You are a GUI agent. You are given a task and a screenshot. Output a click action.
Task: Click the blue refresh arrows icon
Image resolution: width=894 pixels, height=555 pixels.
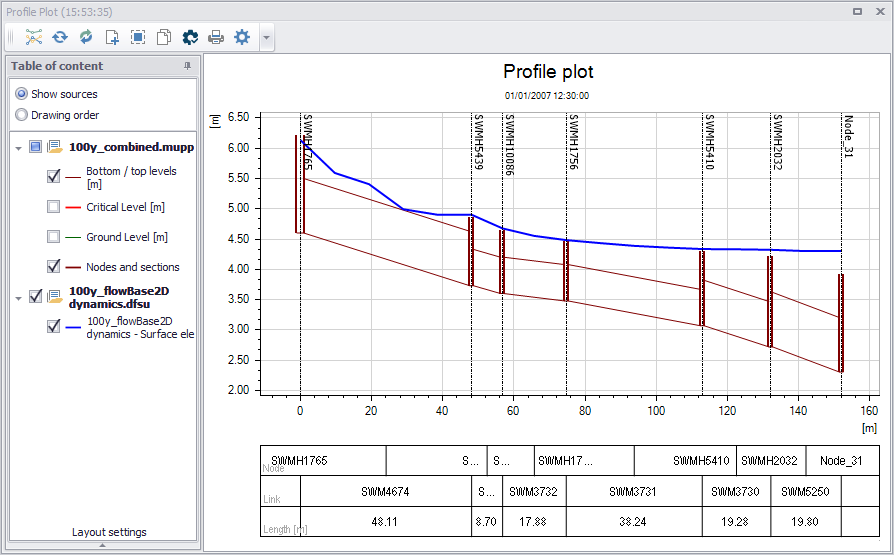(60, 37)
